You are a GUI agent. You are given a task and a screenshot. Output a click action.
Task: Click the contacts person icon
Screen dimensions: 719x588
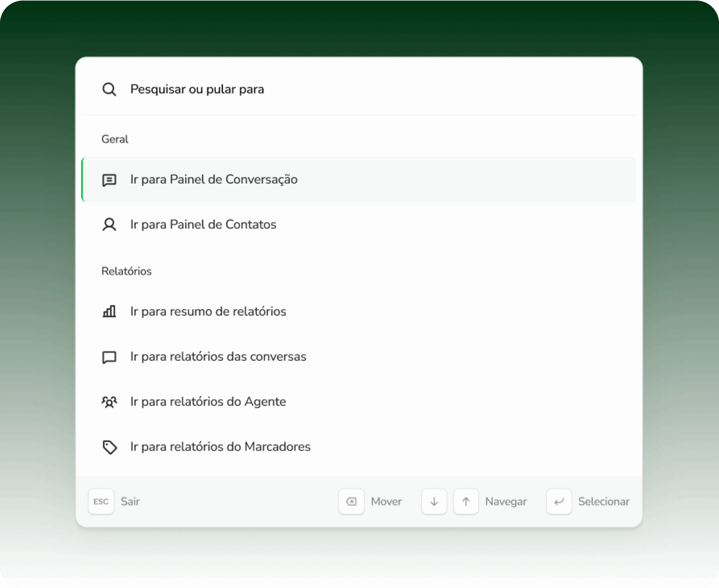[x=109, y=225]
